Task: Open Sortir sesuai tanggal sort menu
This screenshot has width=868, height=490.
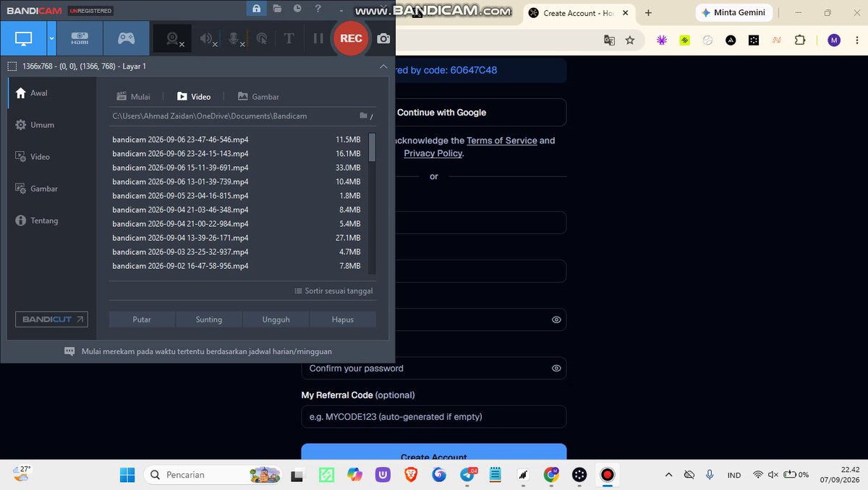Action: coord(333,291)
